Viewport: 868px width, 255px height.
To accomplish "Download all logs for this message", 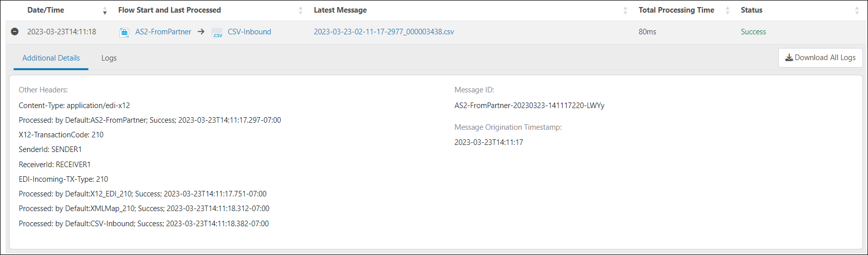I will (820, 58).
